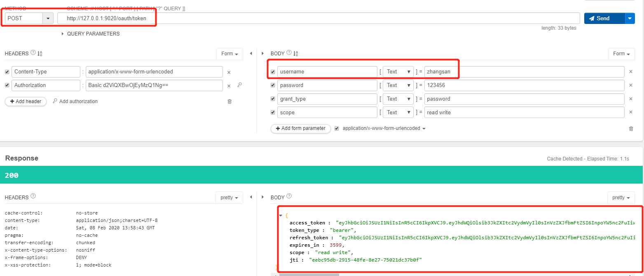Select the access_token key in response
The image size is (644, 276).
tap(307, 223)
